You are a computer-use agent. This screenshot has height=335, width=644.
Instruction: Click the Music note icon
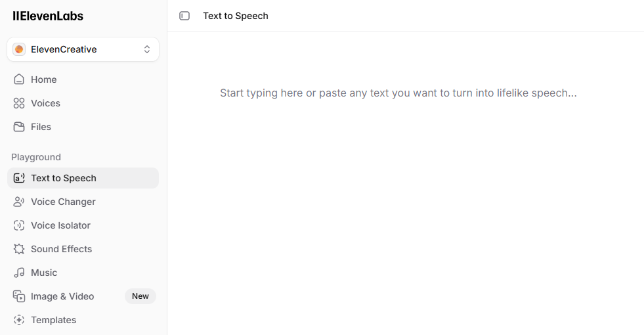click(19, 273)
